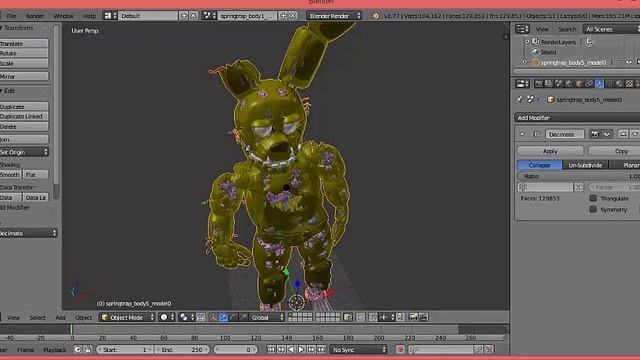Screen dimensions: 640x360
Task: Open the Mesh Data properties tab icon
Action: point(609,84)
